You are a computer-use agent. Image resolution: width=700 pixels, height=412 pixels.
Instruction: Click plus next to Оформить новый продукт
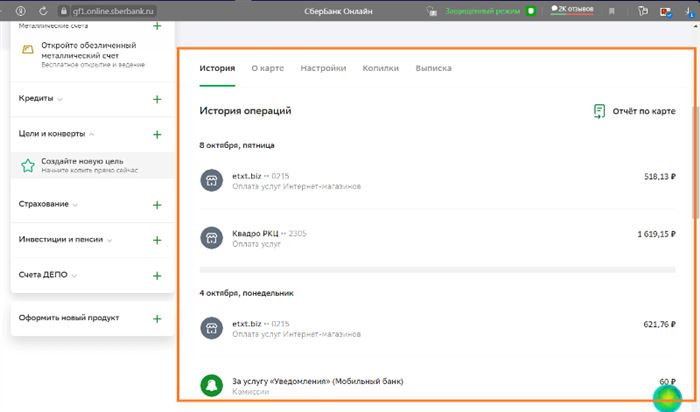pyautogui.click(x=157, y=319)
